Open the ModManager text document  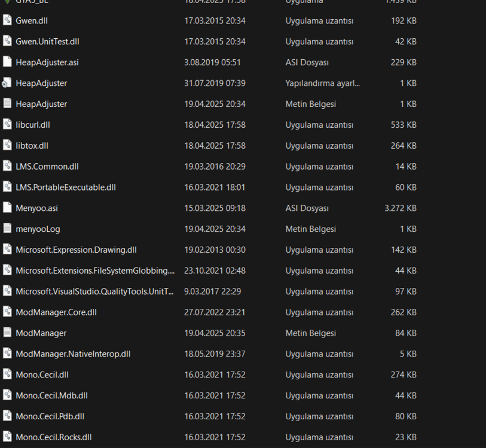point(40,333)
